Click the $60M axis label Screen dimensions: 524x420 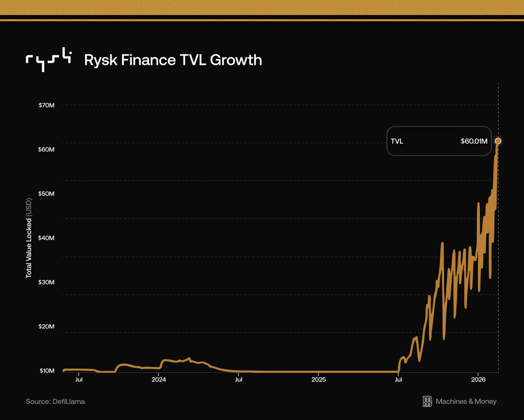coord(47,149)
